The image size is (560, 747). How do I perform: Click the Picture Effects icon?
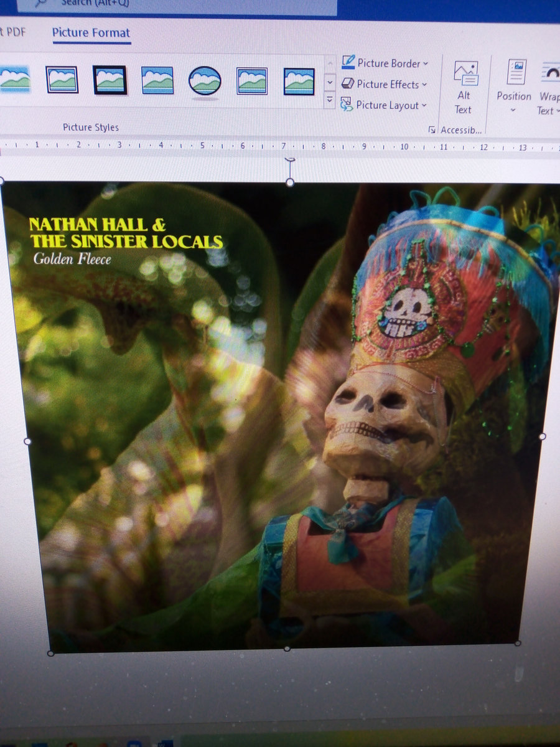pos(348,84)
